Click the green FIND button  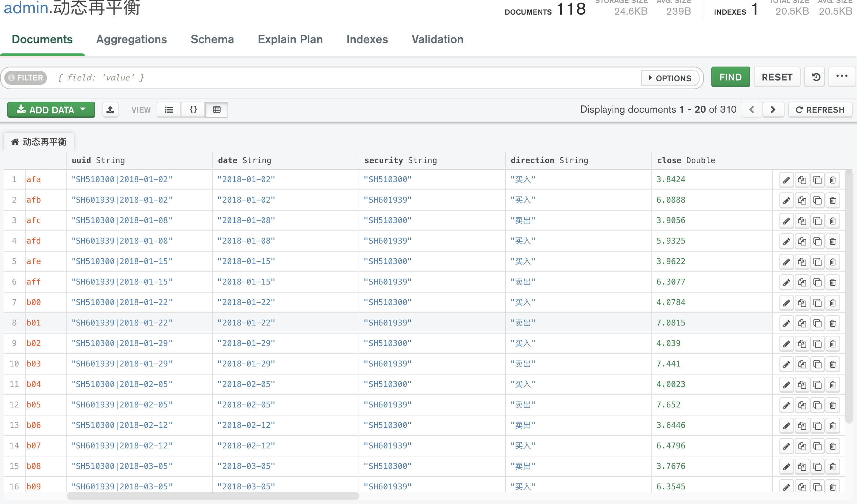(730, 77)
